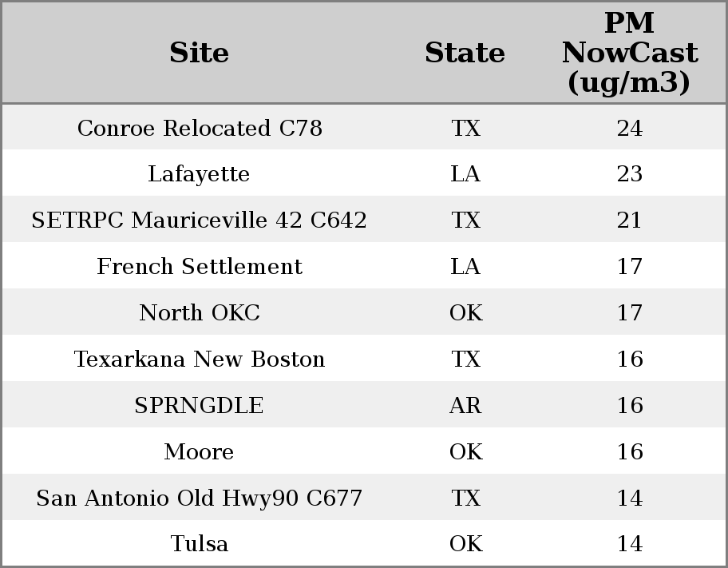Click TX state for Conroe Relocated

pos(465,129)
